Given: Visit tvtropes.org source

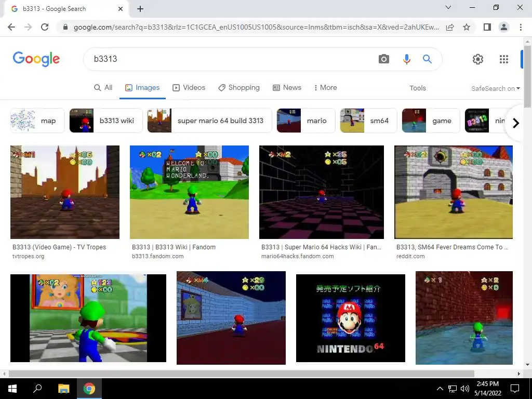Looking at the screenshot, I should pos(28,256).
